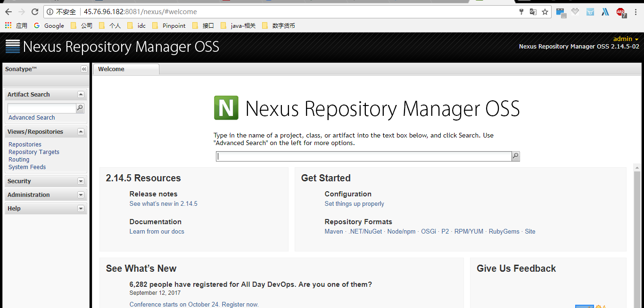
Task: Click the welcome page search magnifier button
Action: pos(516,156)
